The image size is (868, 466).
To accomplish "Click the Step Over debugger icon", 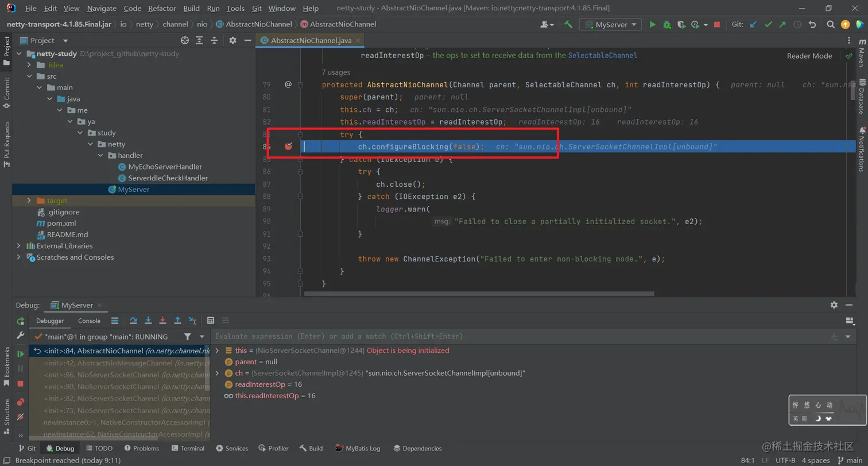I will pyautogui.click(x=133, y=321).
